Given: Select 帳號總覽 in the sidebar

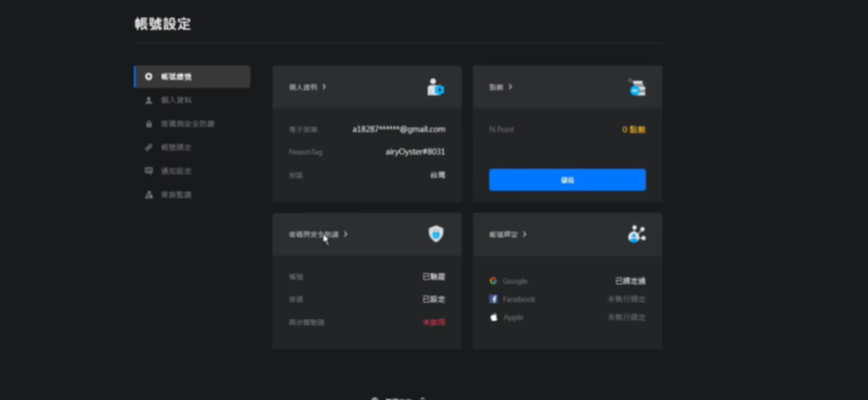Looking at the screenshot, I should coord(176,77).
